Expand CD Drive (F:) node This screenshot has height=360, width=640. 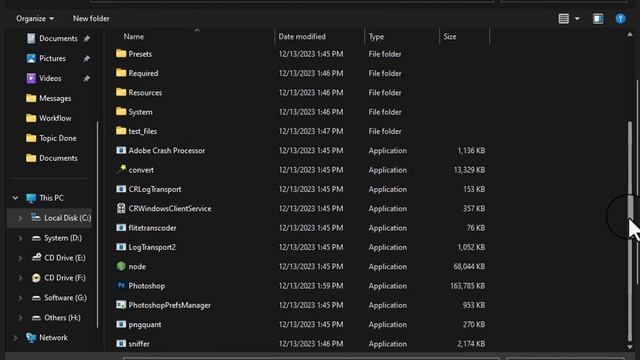point(20,278)
